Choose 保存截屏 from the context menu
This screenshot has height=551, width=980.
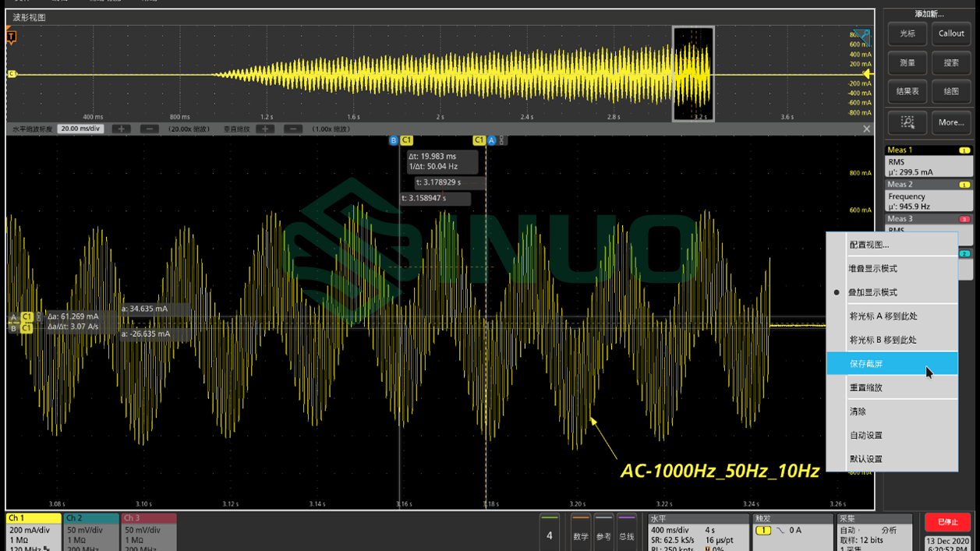(x=866, y=364)
